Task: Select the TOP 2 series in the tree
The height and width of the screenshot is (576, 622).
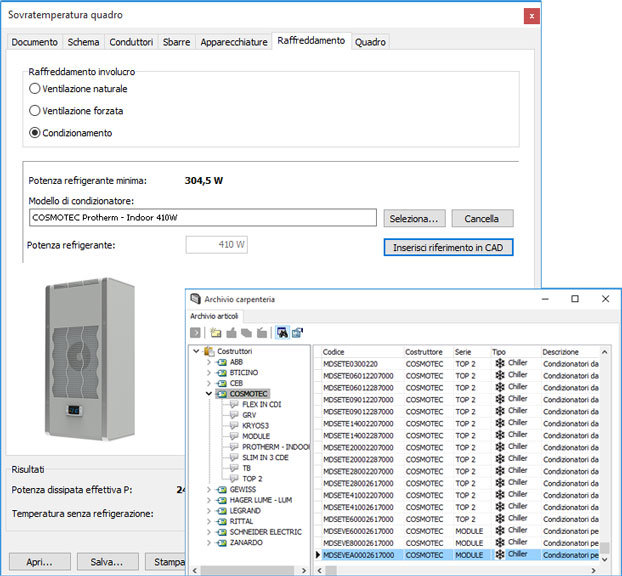Action: coord(252,479)
